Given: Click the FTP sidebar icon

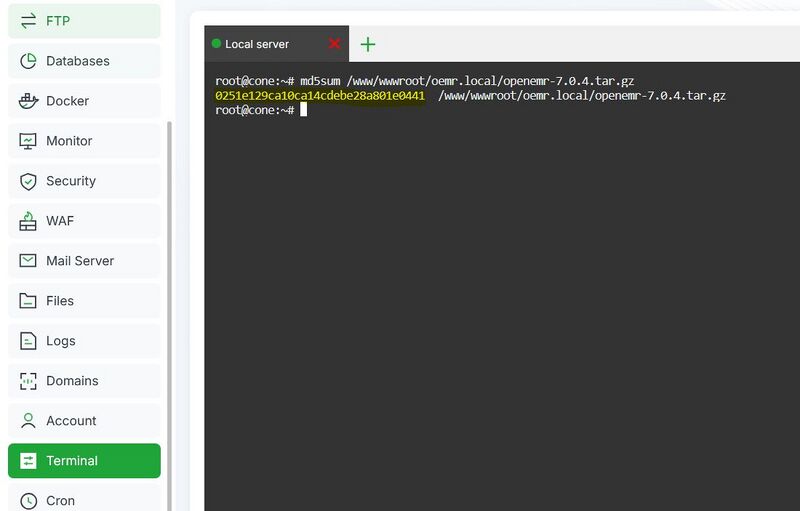Looking at the screenshot, I should [x=28, y=21].
